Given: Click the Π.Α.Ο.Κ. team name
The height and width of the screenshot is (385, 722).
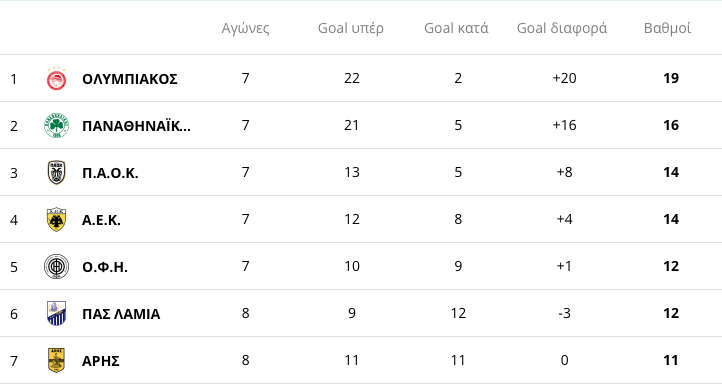Looking at the screenshot, I should tap(110, 173).
